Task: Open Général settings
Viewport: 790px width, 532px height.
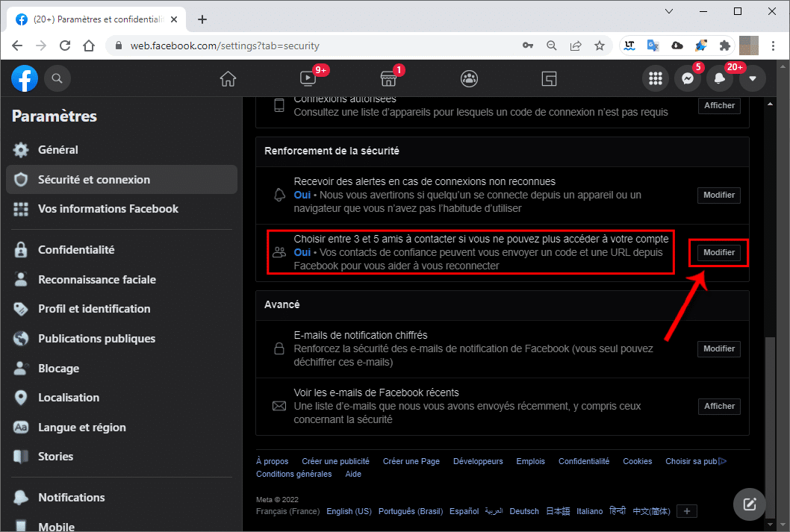Action: pyautogui.click(x=122, y=150)
